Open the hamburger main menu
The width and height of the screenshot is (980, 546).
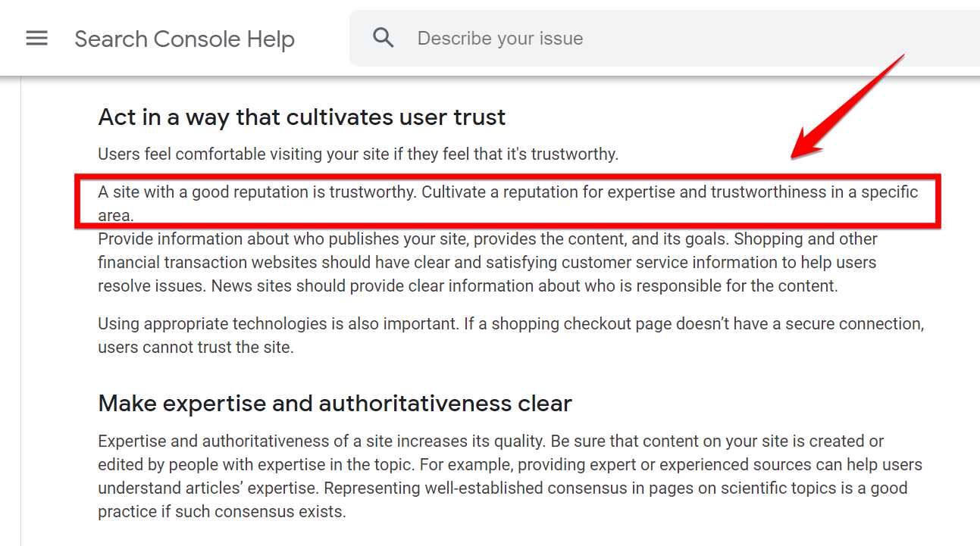(36, 39)
